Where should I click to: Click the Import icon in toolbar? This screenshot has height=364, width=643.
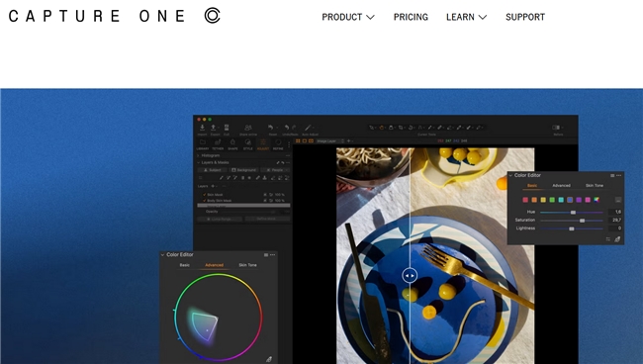[x=202, y=128]
